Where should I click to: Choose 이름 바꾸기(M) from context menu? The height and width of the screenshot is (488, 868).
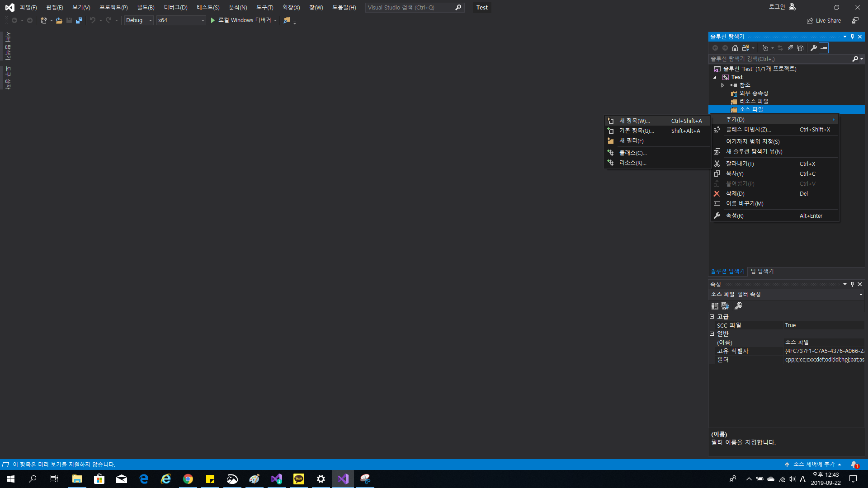pos(744,203)
